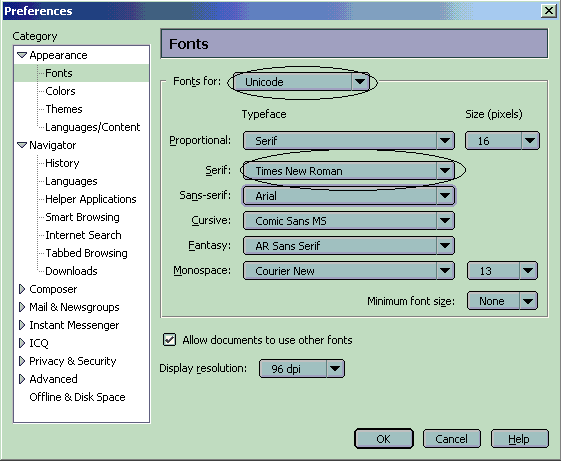Collapse the Navigator category triangle
Viewport: 561px width, 461px height.
point(22,145)
